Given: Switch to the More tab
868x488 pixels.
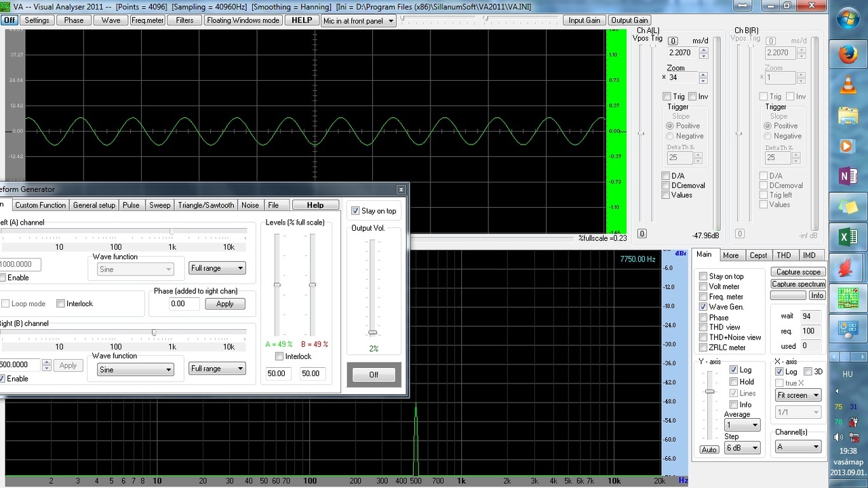Looking at the screenshot, I should [730, 255].
